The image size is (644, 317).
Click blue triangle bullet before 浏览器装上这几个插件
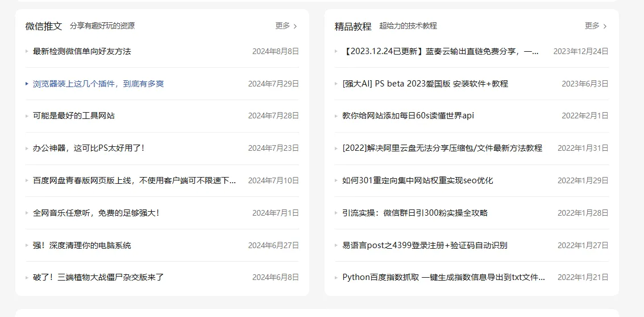pyautogui.click(x=27, y=84)
